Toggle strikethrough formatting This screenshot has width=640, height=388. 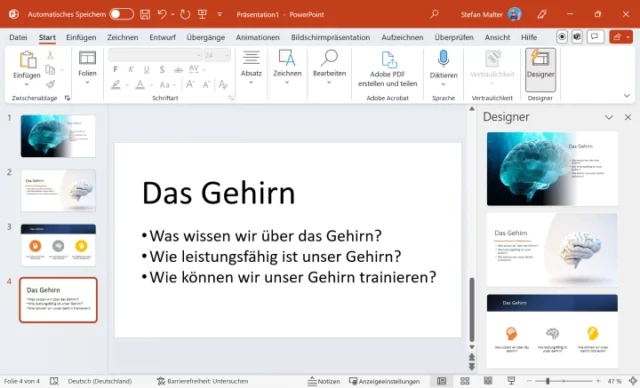click(x=178, y=70)
